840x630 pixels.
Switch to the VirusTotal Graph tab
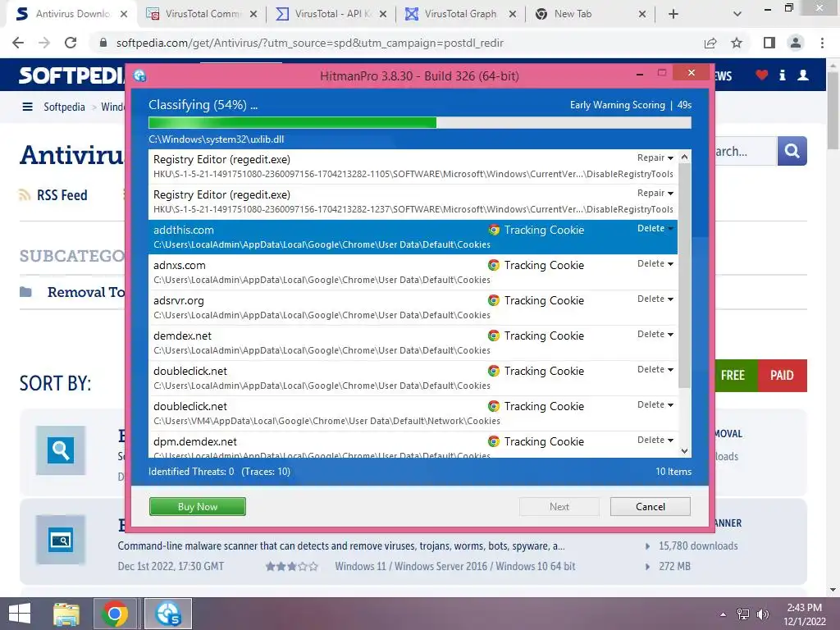[x=461, y=14]
